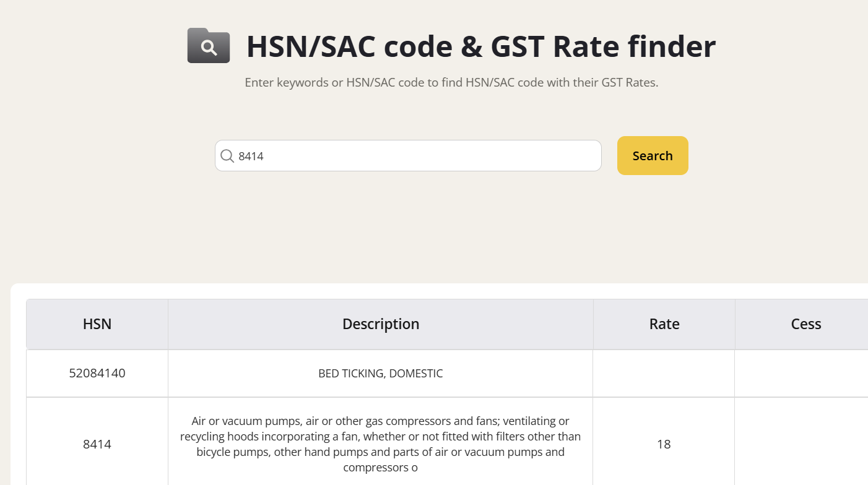Select the BED TICKING, DOMESTIC description

point(381,374)
